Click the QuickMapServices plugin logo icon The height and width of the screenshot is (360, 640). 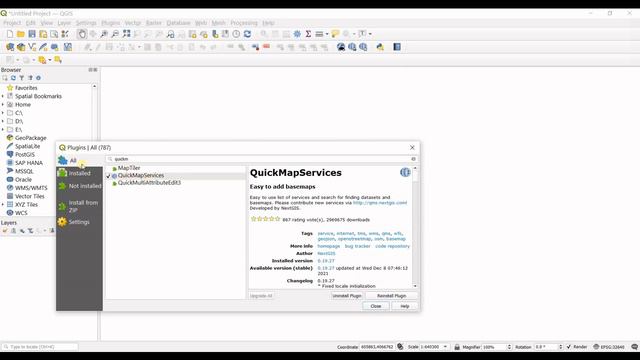[x=405, y=173]
